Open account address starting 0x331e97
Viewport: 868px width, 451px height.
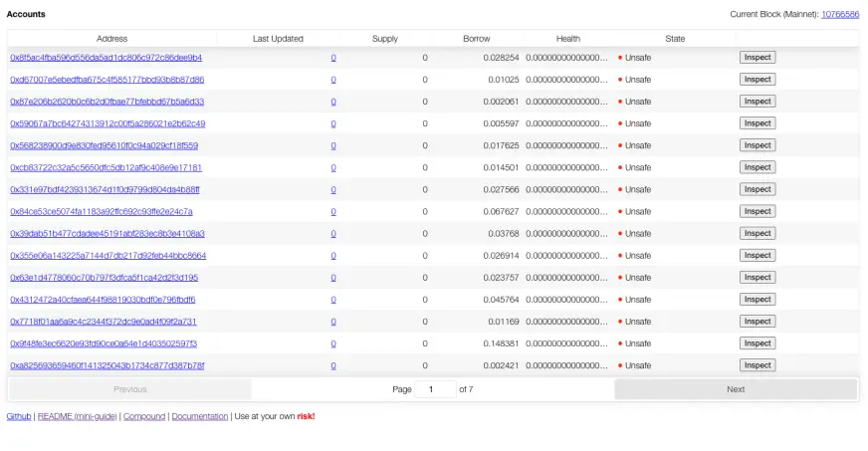coord(105,190)
